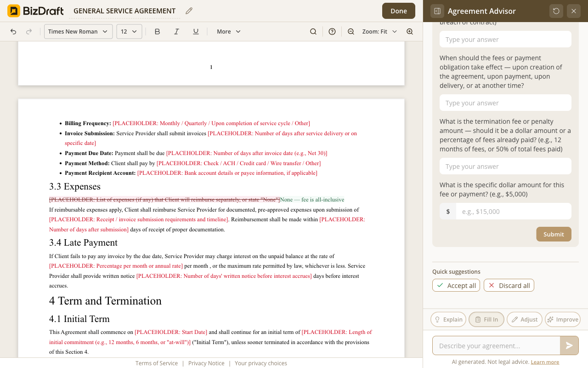Click the dollar amount input field

point(514,212)
